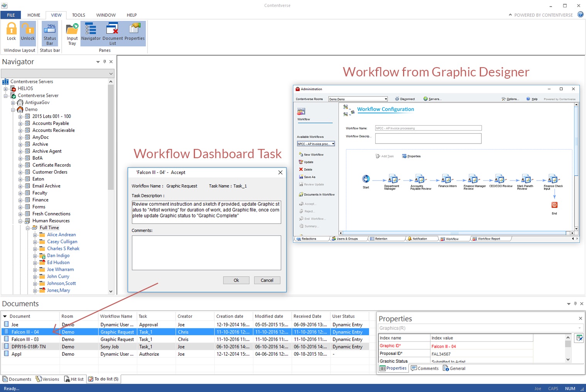Collapse the Full Time folder node
Viewport: 586px width, 392px height.
coord(28,228)
